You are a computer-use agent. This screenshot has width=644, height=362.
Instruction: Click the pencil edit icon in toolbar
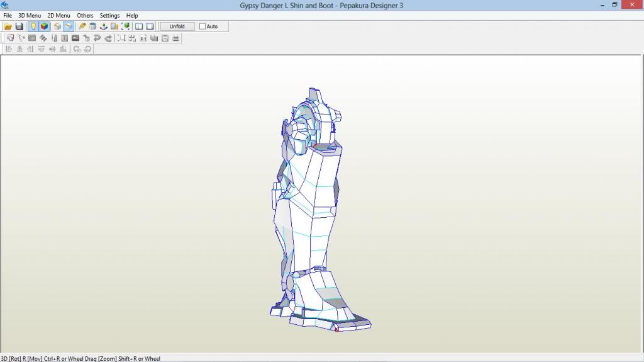(x=82, y=26)
